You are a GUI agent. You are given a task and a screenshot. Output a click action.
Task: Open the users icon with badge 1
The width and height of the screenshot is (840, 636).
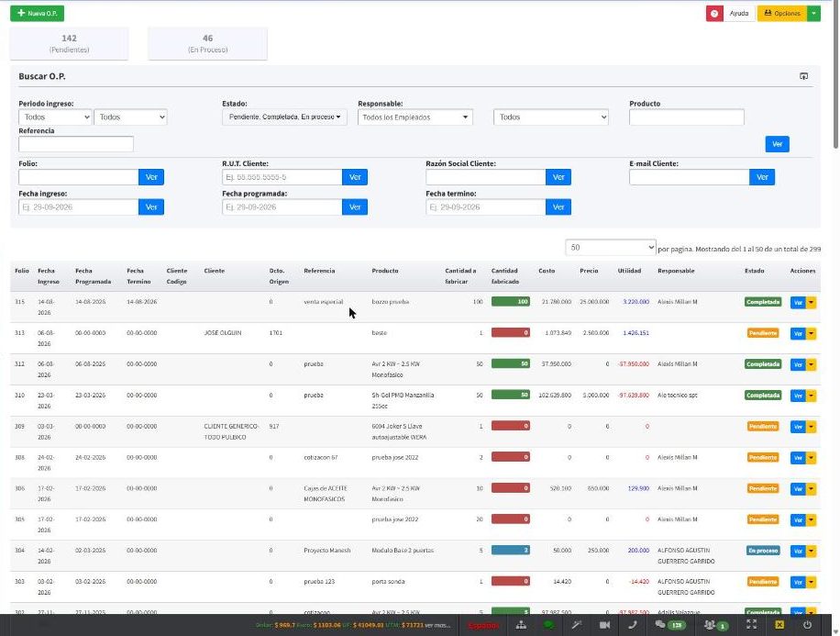point(715,625)
